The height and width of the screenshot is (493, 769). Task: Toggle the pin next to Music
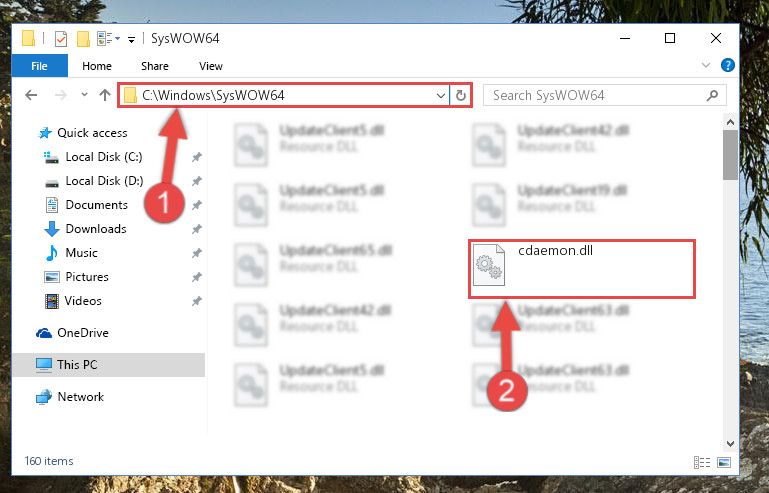pyautogui.click(x=197, y=253)
